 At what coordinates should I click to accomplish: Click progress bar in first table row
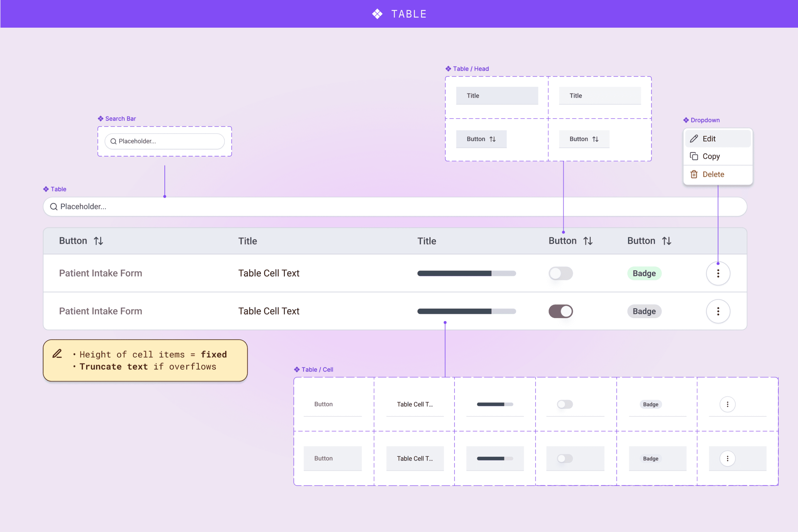(467, 273)
